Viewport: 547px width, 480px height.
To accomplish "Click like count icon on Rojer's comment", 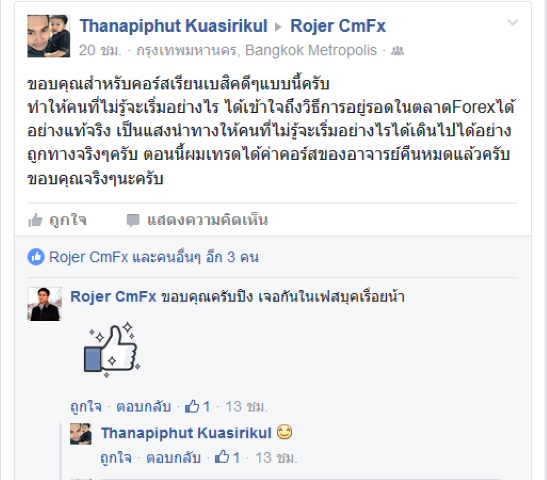I will point(192,406).
